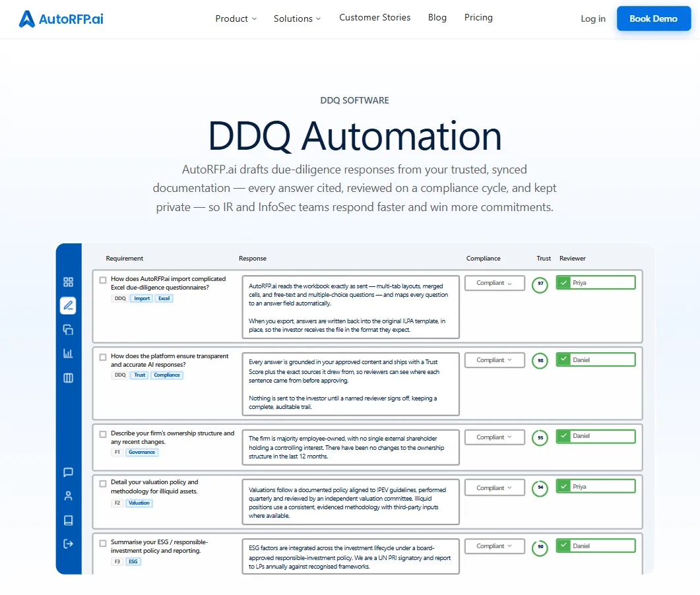Check the transparent AI responses requirement box
Screen dimensions: 700x595
point(103,357)
